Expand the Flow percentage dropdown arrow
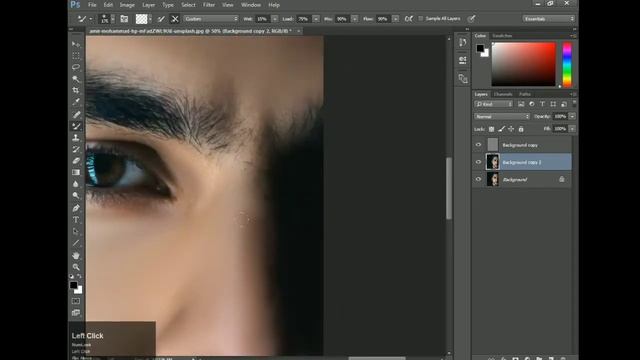 coord(396,19)
